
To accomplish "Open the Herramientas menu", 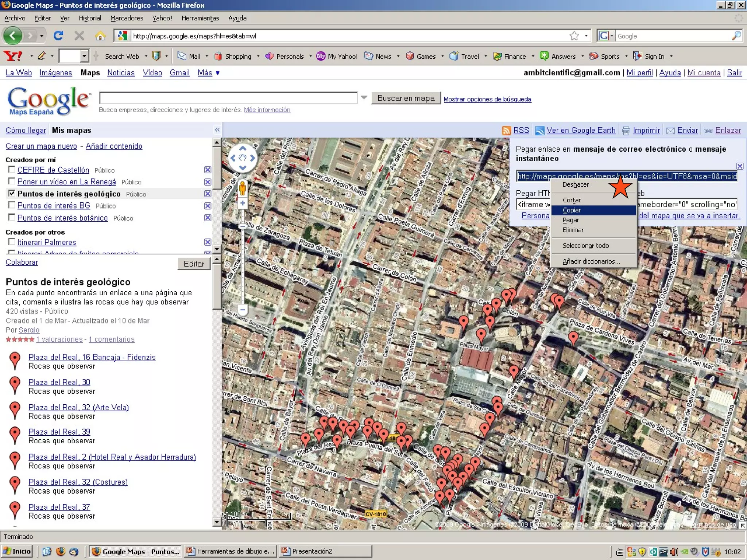I will (x=200, y=18).
